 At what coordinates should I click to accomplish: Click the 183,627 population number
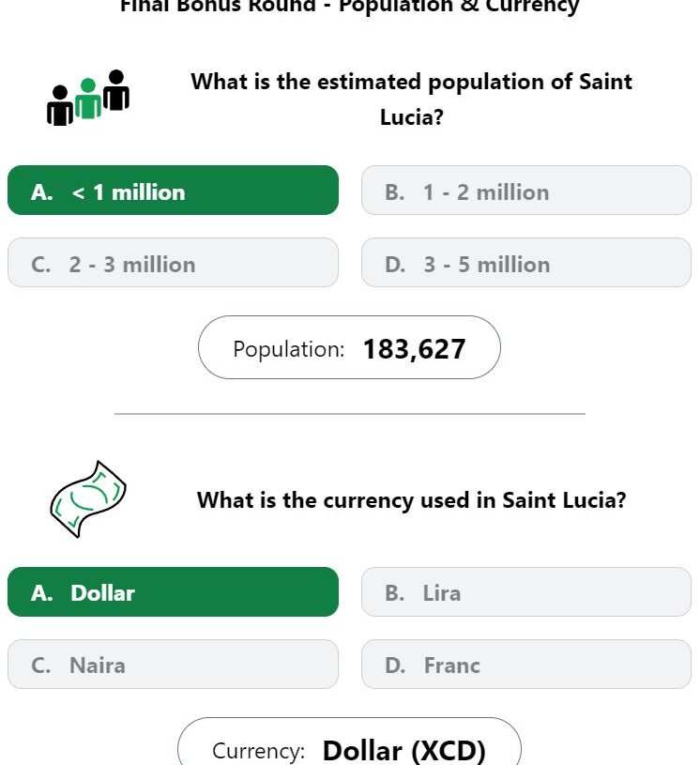[415, 349]
